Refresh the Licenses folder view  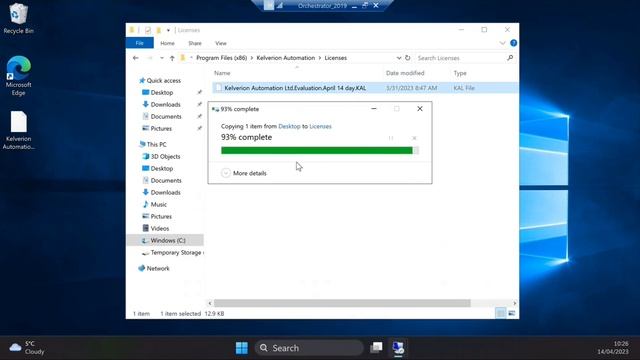(x=407, y=58)
